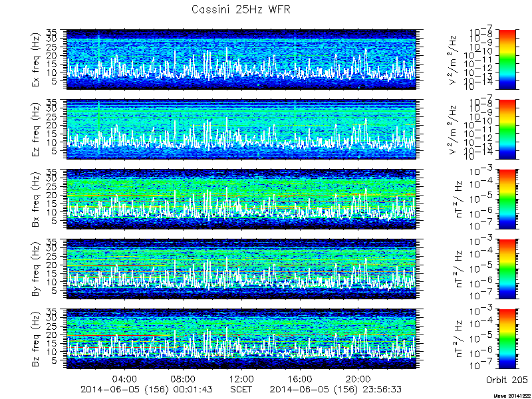
Task: Select the "Ez freq (Hz)" axis label
Action: [36, 130]
